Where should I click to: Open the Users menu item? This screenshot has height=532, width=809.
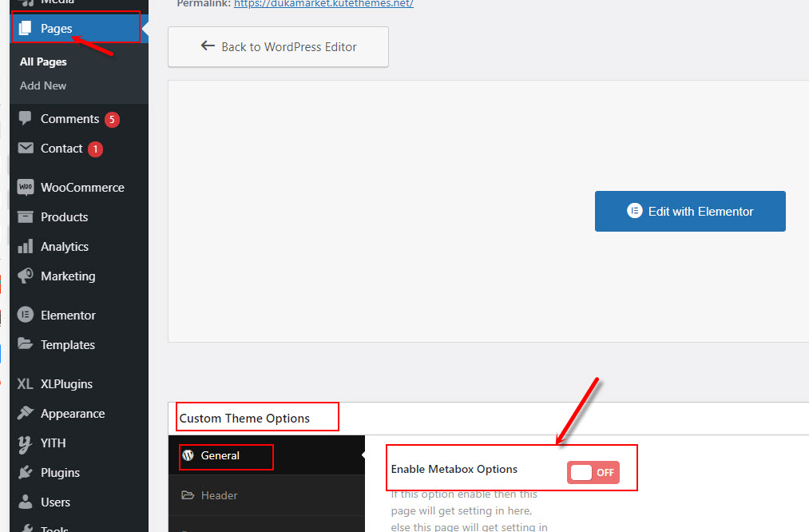tap(79, 502)
